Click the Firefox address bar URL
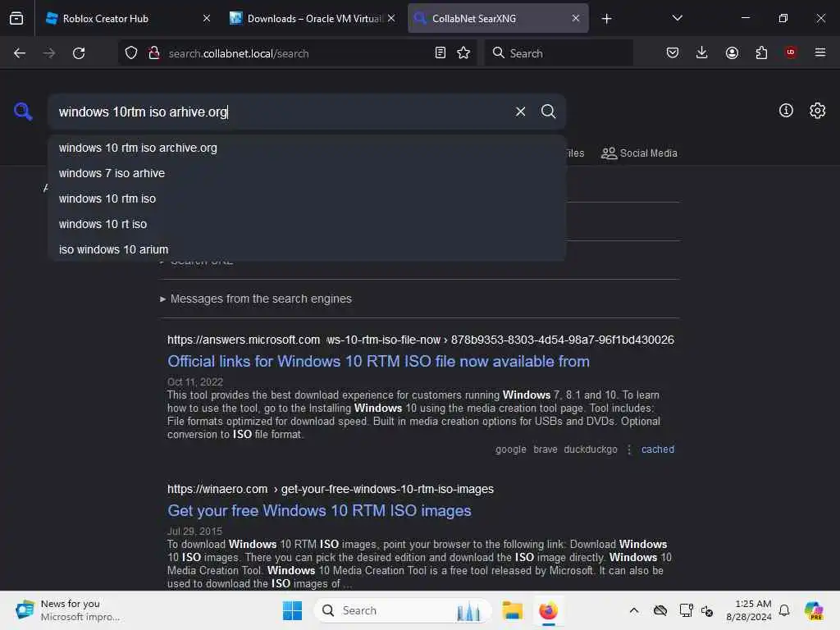Viewport: 840px width, 630px height. pos(297,53)
